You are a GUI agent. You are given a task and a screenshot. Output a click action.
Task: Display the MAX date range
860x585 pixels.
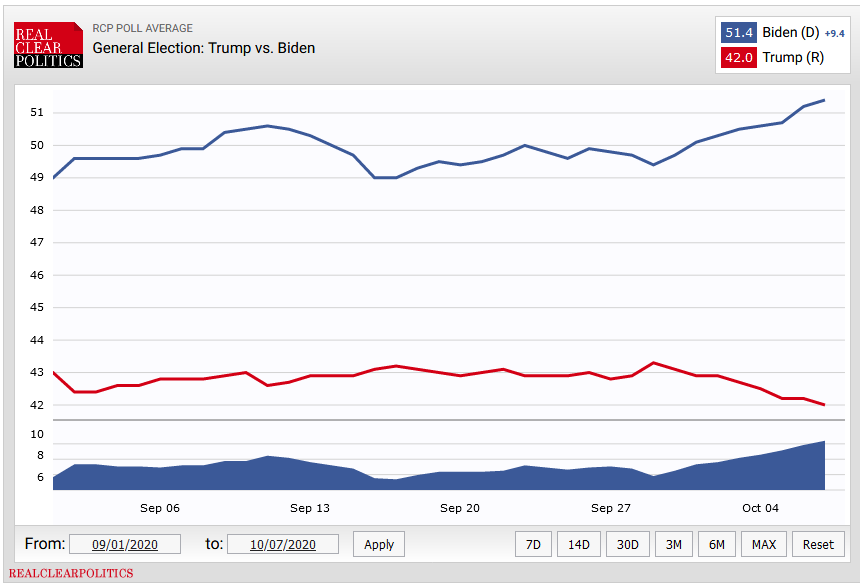click(763, 544)
